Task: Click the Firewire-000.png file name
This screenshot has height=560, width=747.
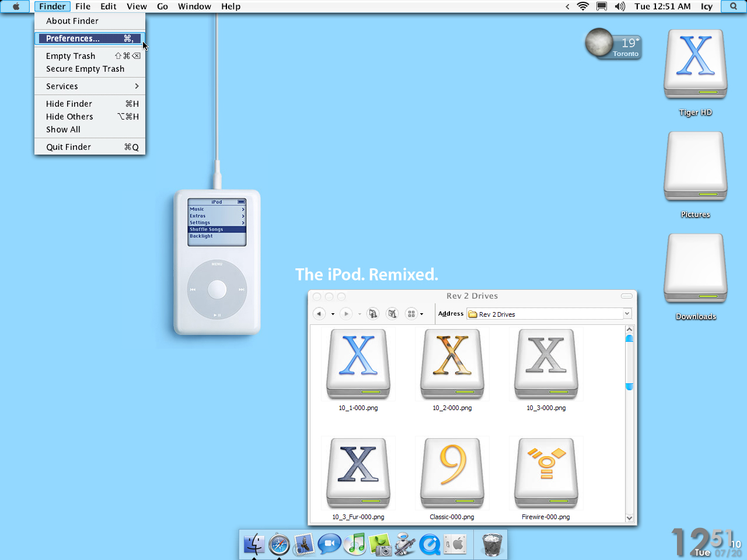Action: [546, 517]
